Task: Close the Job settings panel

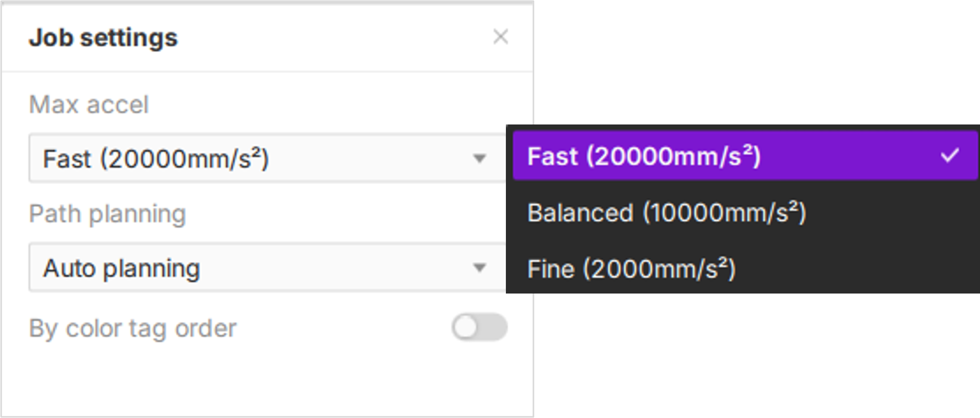Action: point(500,37)
